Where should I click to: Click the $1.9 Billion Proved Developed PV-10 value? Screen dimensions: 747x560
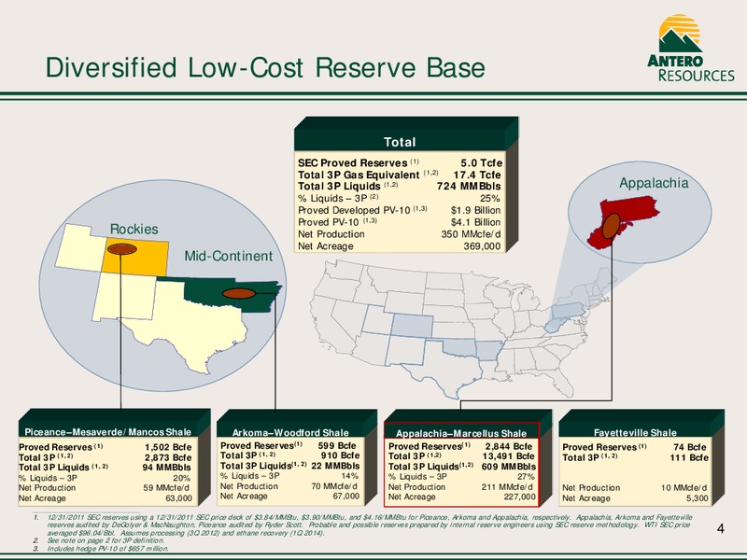(x=475, y=210)
